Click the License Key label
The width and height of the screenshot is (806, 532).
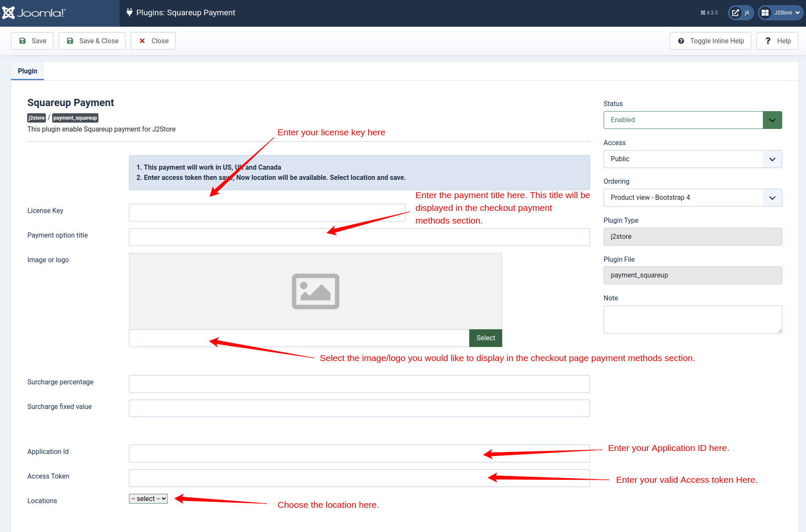(x=45, y=211)
